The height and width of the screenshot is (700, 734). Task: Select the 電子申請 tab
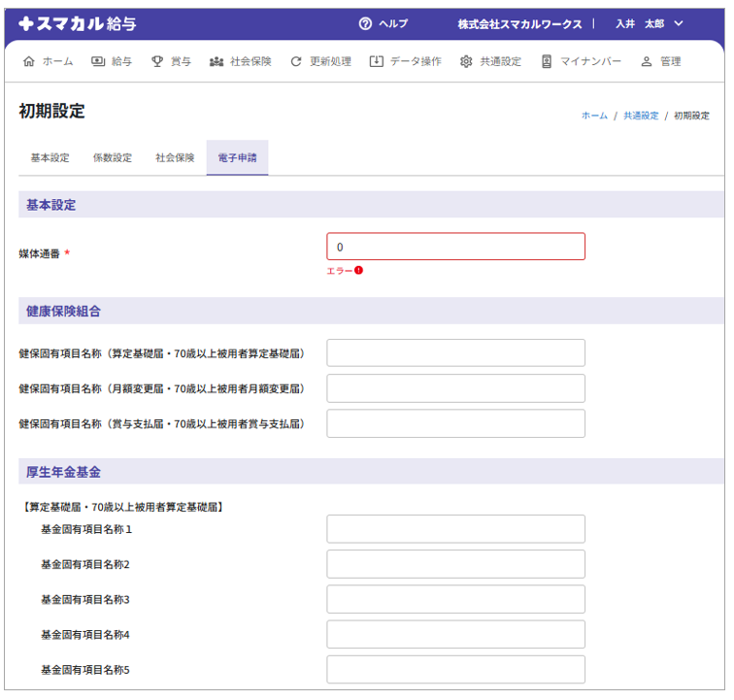click(x=237, y=158)
